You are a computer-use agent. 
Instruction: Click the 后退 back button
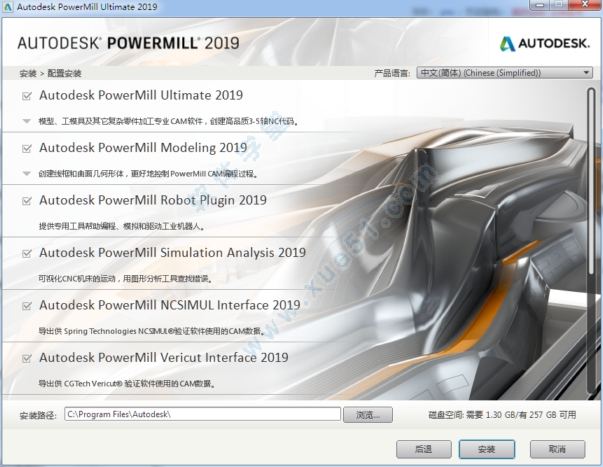423,449
